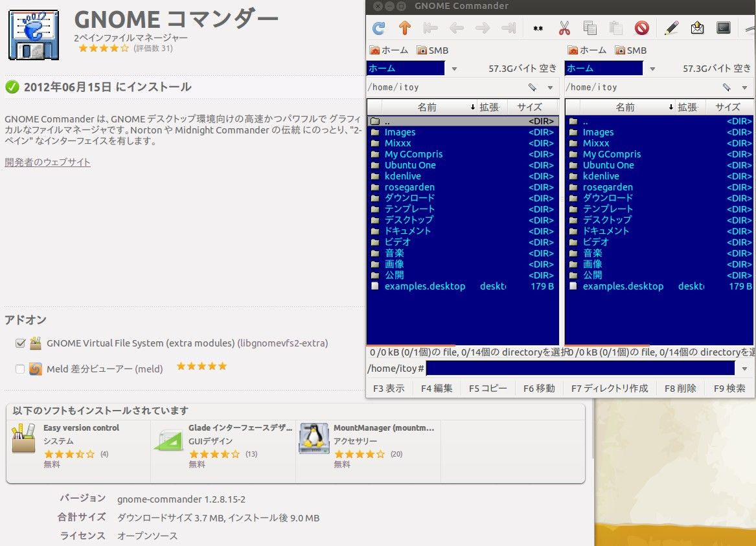Go back with the left arrow toolbar icon
Screen dimensions: 756x546
pyautogui.click(x=456, y=28)
